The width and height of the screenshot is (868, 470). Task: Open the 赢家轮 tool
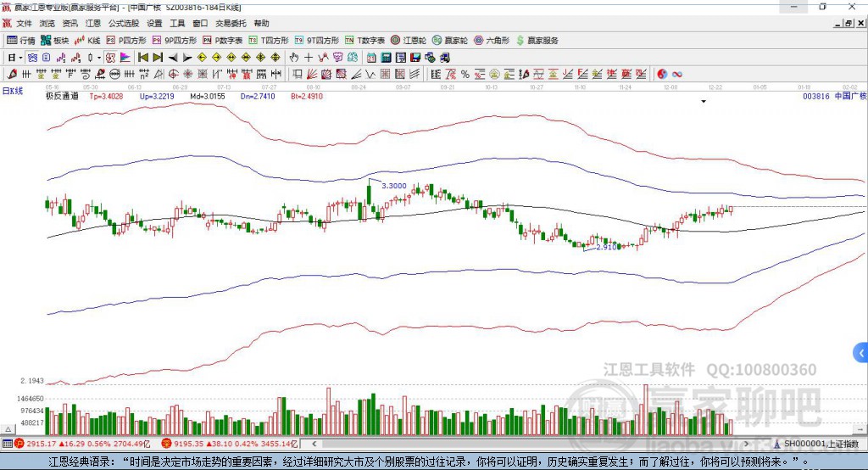click(x=450, y=41)
